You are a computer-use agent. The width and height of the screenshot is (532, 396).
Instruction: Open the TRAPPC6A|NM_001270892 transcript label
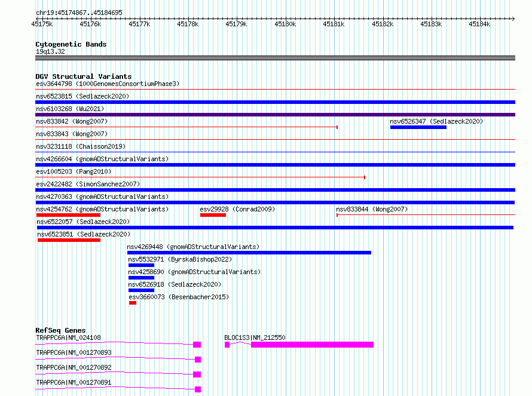point(74,367)
